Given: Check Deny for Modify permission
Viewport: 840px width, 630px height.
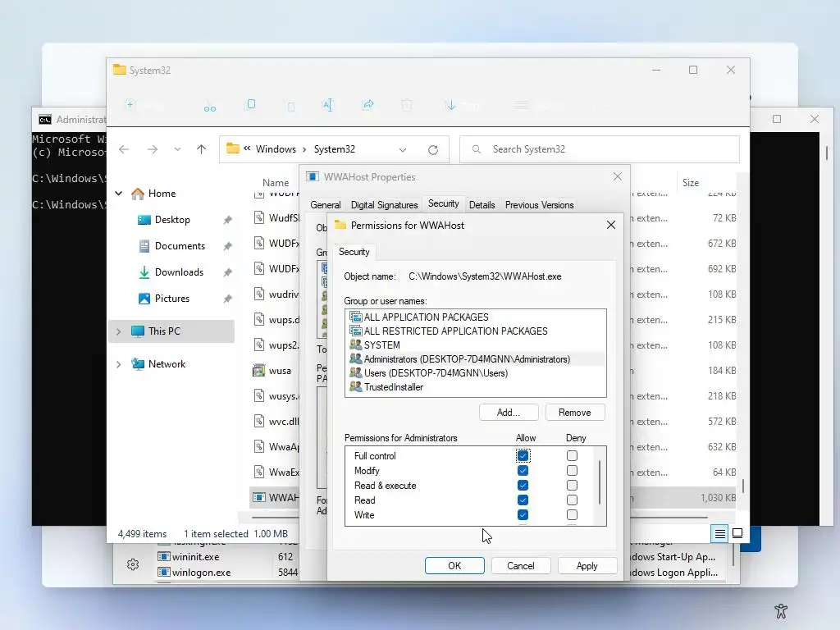Looking at the screenshot, I should pyautogui.click(x=572, y=470).
